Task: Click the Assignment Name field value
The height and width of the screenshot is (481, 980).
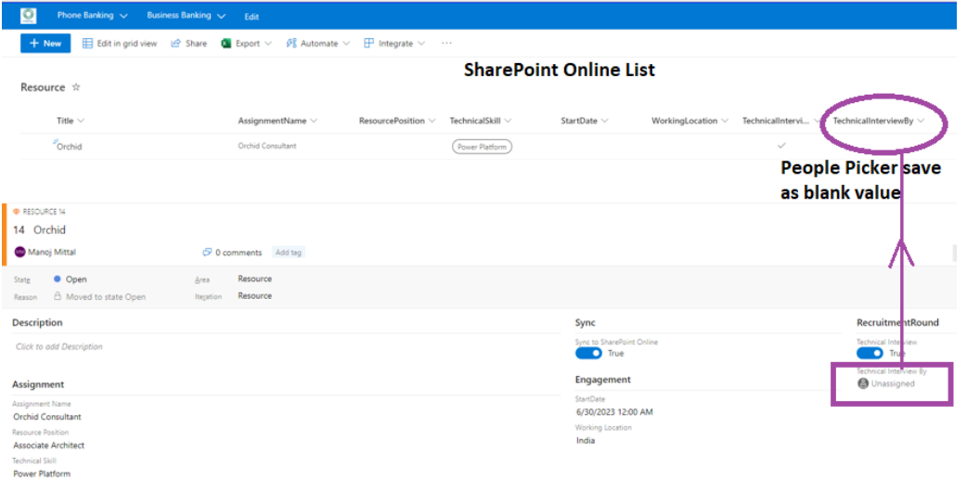Action: 47,417
